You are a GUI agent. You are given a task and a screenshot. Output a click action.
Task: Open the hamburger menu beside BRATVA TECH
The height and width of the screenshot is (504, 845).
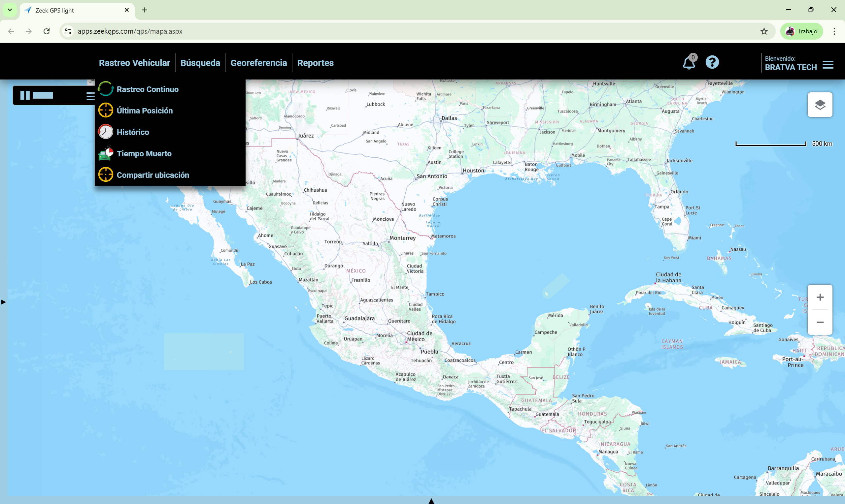[828, 65]
